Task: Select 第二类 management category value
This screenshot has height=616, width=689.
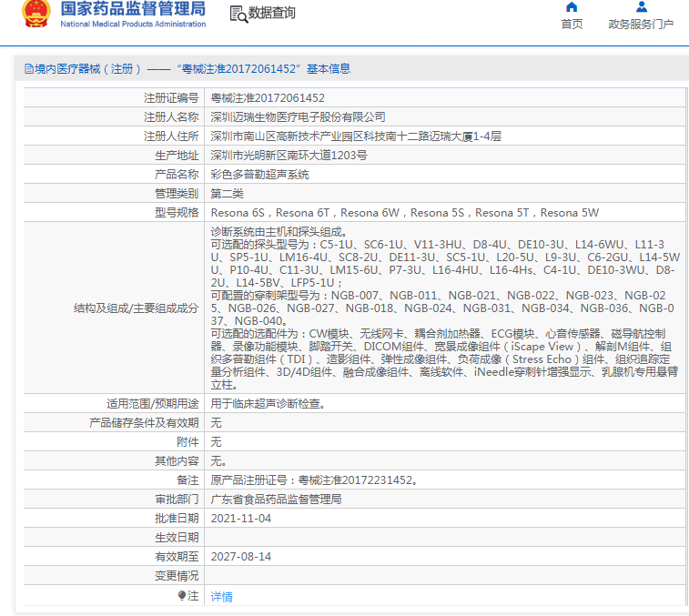Action: [227, 194]
